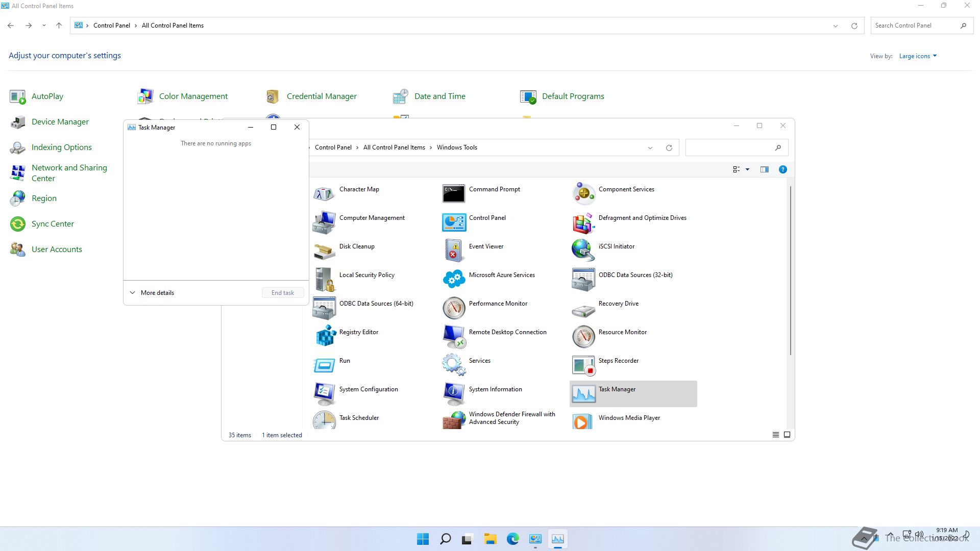Click All Control Panel Items breadcrumb in Windows Tools

394,147
